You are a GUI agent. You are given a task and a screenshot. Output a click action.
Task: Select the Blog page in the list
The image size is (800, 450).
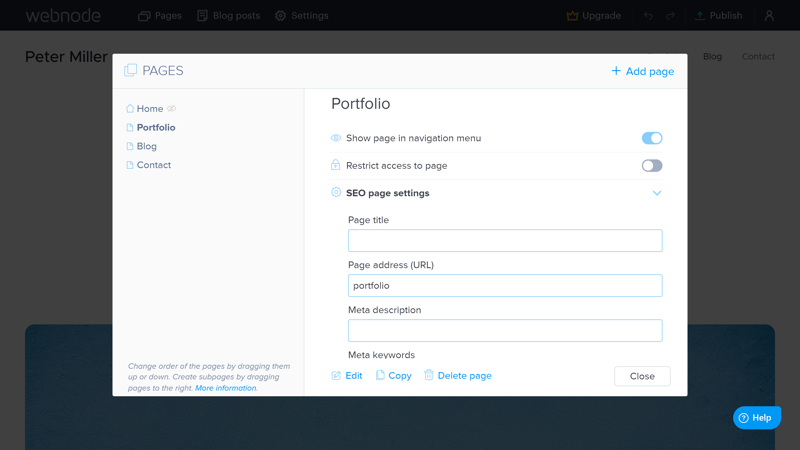coord(146,146)
